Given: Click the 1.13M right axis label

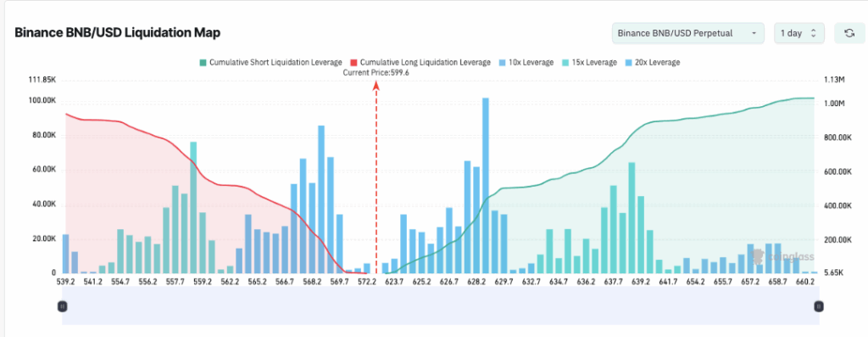Looking at the screenshot, I should click(x=834, y=80).
